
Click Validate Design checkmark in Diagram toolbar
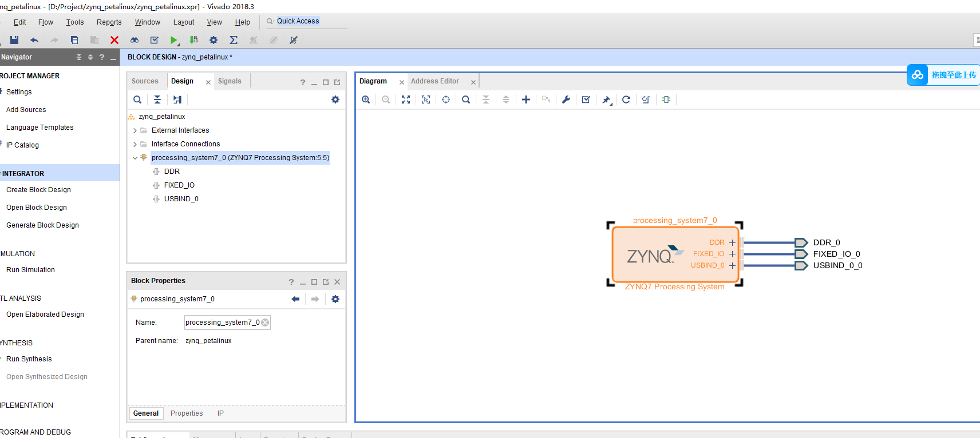coord(586,99)
